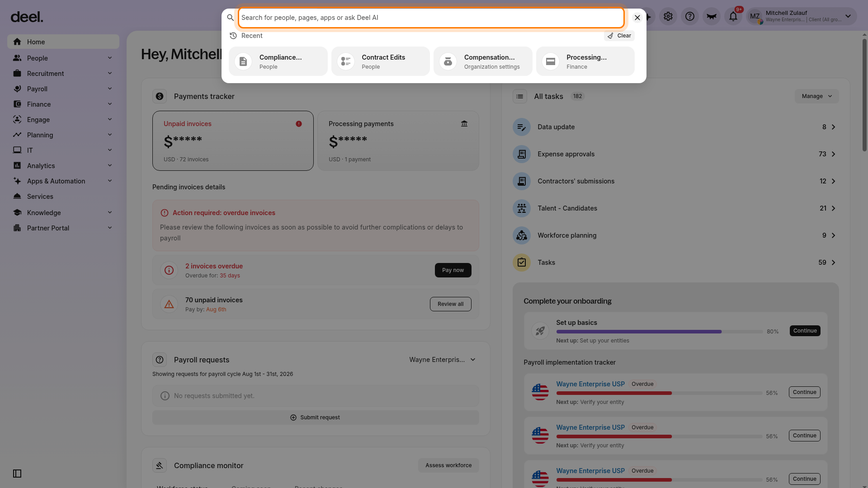Viewport: 868px width, 488px height.
Task: Click the Compliance monitor gavel icon
Action: (x=160, y=465)
